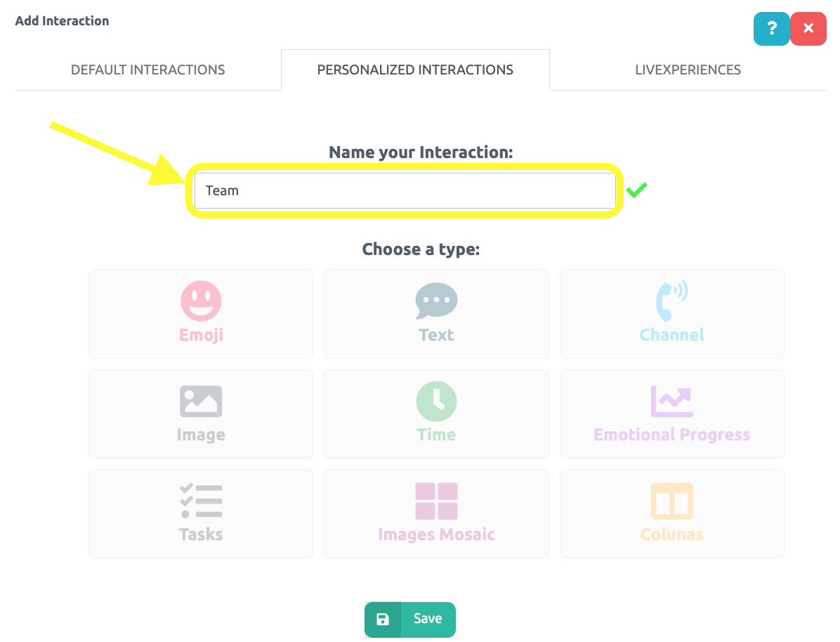Viewport: 840px width, 642px height.
Task: Select the Time clock icon
Action: pos(436,400)
